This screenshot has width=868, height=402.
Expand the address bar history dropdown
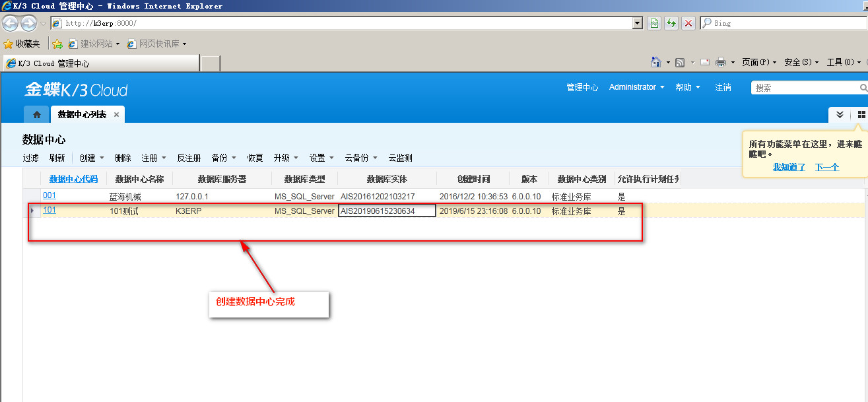point(638,23)
